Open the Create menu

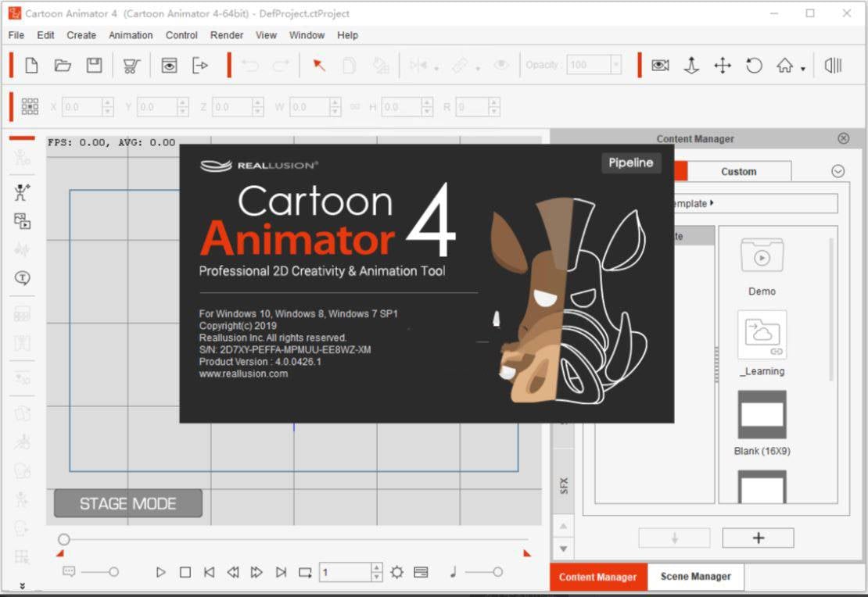(x=81, y=35)
